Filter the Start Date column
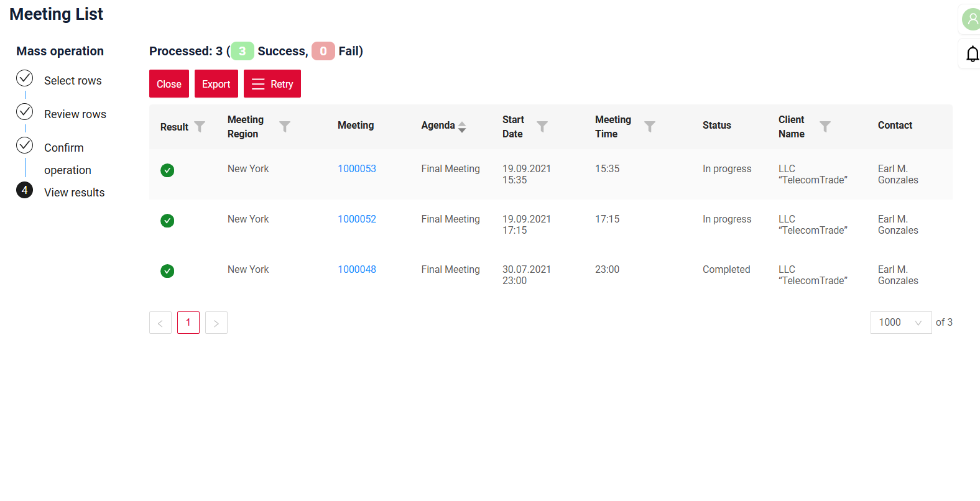Screen dimensions: 980x501 click(542, 126)
